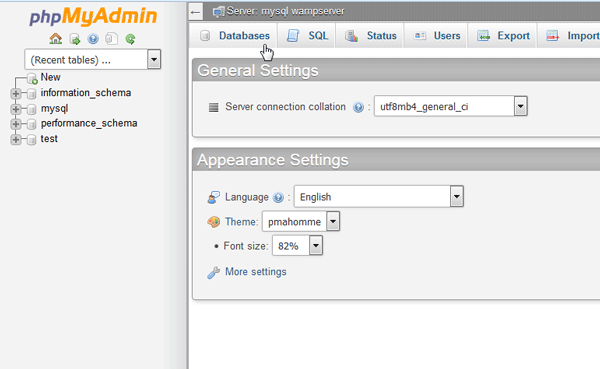
Task: Expand the information_schema tree node
Action: pyautogui.click(x=16, y=93)
